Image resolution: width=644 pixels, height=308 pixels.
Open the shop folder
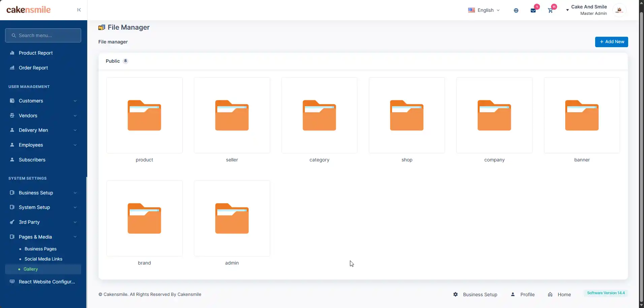[x=407, y=115]
